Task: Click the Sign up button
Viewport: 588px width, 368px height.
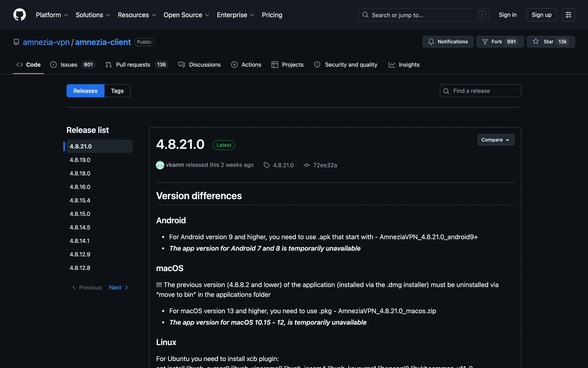Action: 541,15
